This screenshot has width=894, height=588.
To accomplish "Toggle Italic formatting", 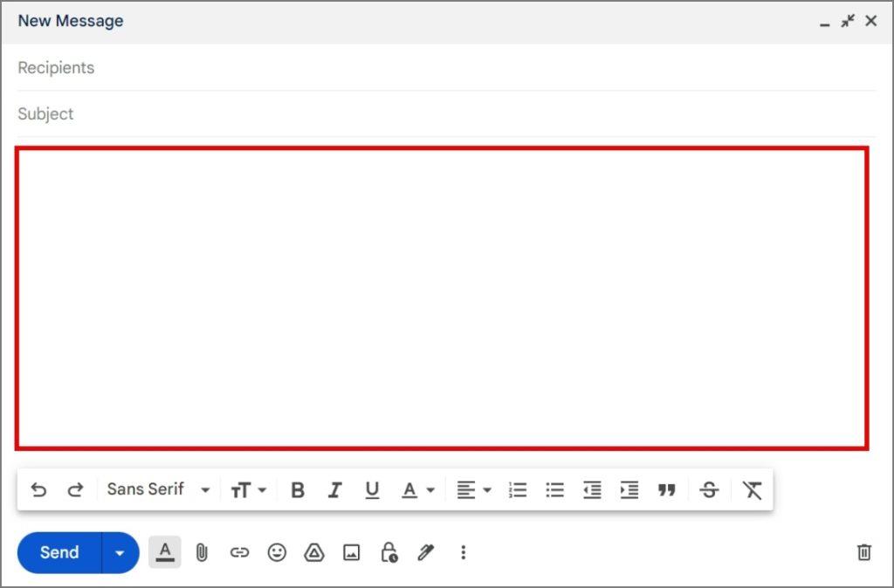I will 334,489.
